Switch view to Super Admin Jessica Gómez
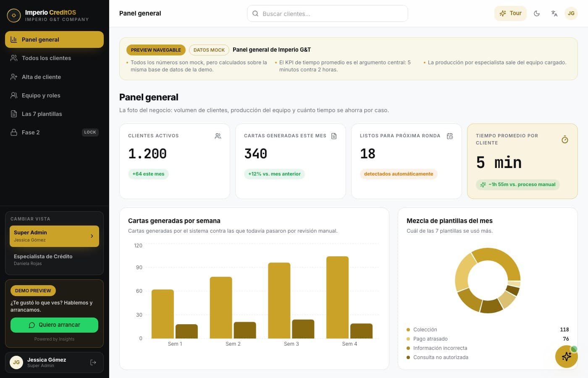 (x=54, y=236)
